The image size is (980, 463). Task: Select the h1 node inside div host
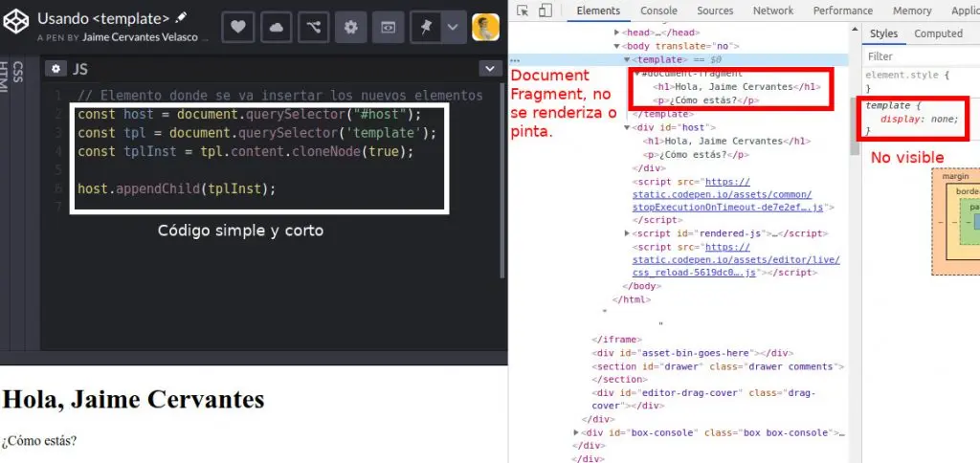pos(726,142)
